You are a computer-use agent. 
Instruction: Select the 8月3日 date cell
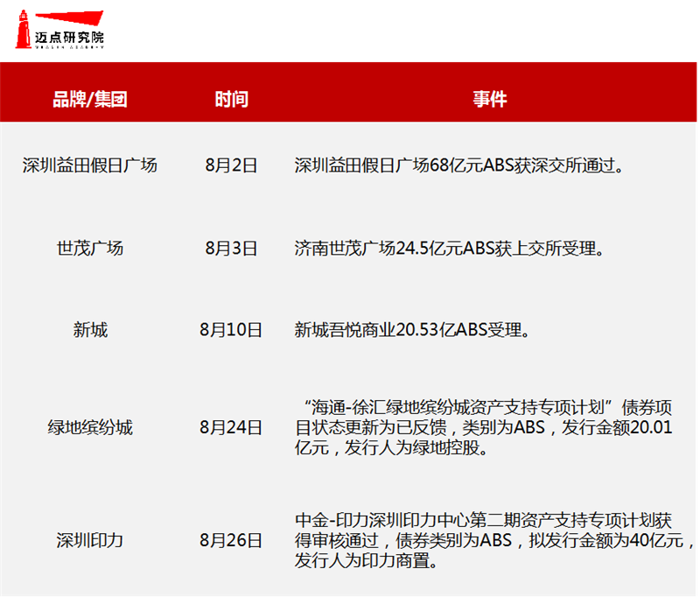231,248
